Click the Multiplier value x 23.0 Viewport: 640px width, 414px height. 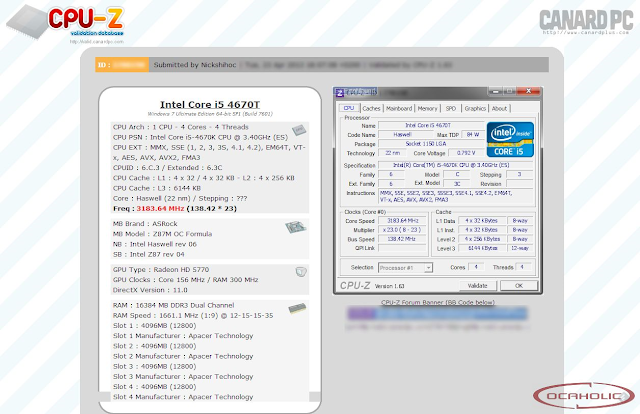pos(402,230)
